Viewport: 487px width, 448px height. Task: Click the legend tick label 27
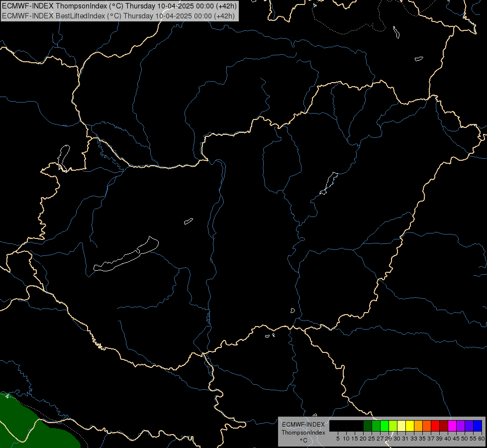pos(381,439)
